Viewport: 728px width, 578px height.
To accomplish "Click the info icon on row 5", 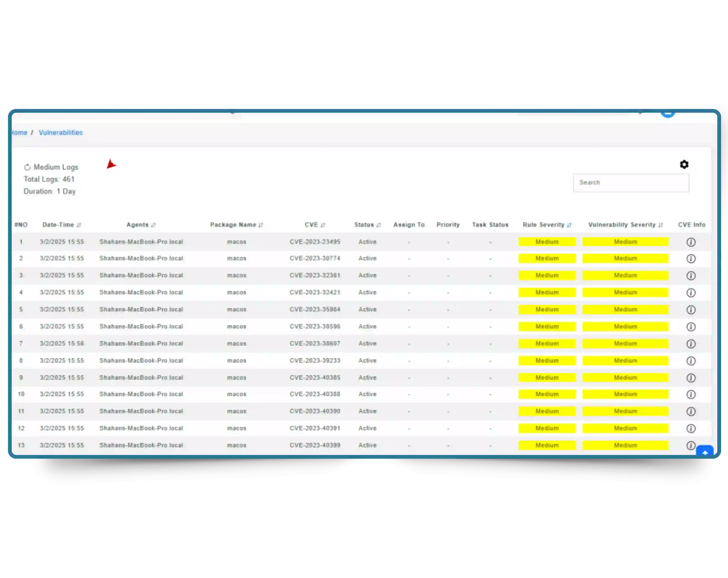I will [691, 309].
